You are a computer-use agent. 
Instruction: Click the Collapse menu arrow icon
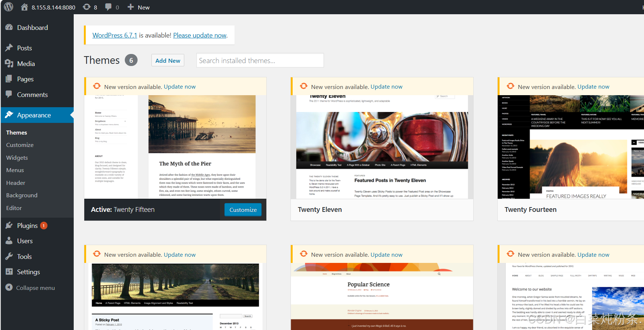coord(9,287)
